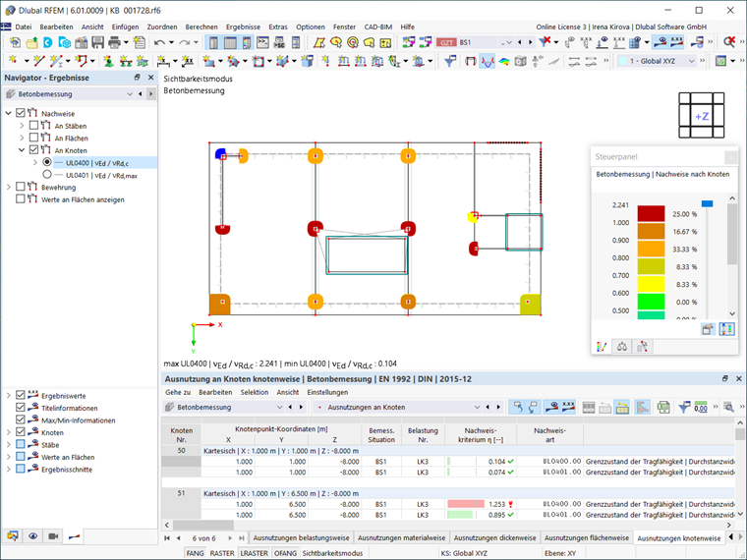747x560 pixels.
Task: Open the console window toolbar icon
Action: click(262, 42)
